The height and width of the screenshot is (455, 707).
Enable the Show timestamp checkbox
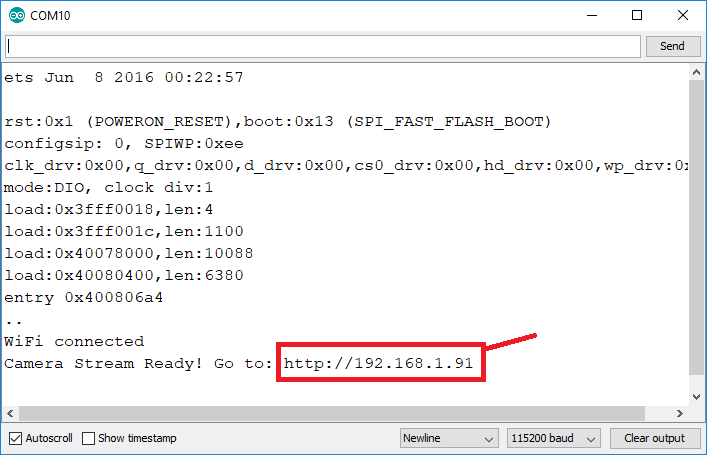coord(89,438)
